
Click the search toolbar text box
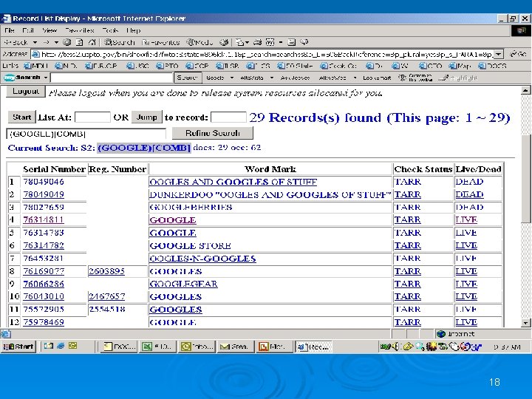tap(112, 78)
